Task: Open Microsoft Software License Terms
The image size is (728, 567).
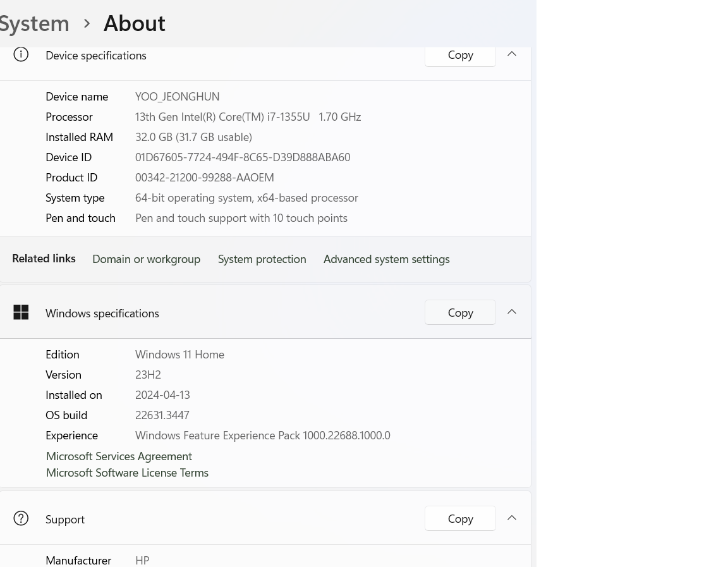Action: point(127,473)
